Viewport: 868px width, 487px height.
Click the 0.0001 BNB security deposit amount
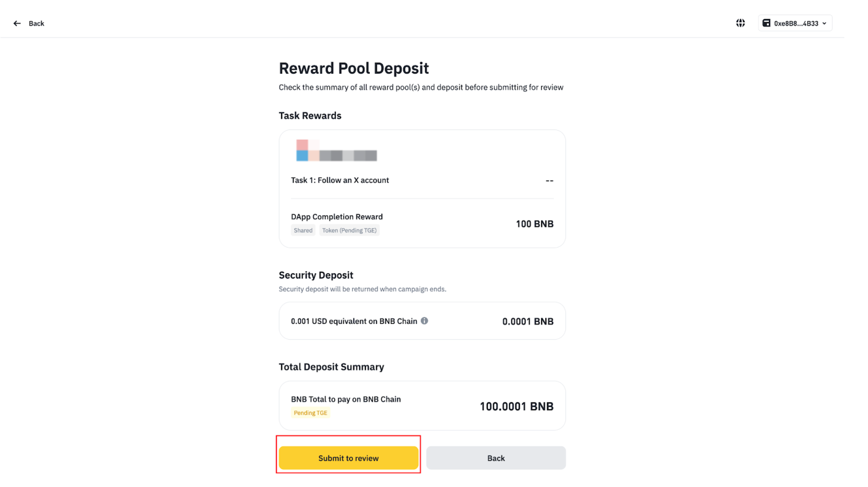527,321
